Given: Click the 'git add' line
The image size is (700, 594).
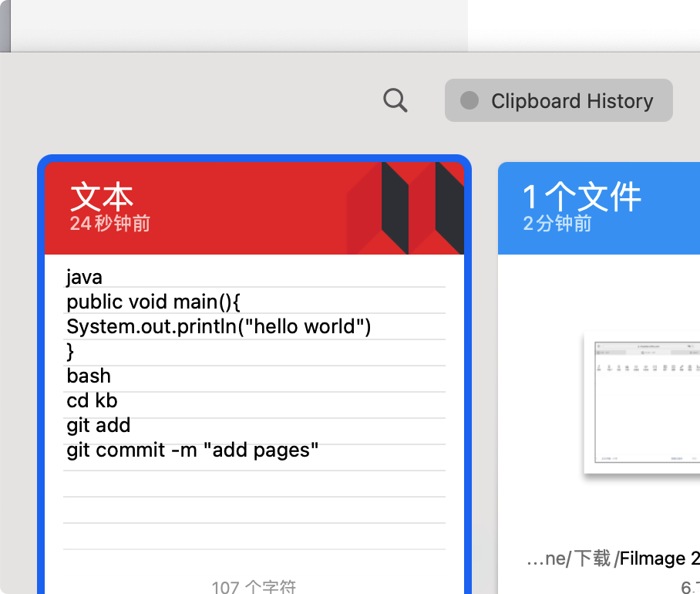Looking at the screenshot, I should (x=98, y=425).
